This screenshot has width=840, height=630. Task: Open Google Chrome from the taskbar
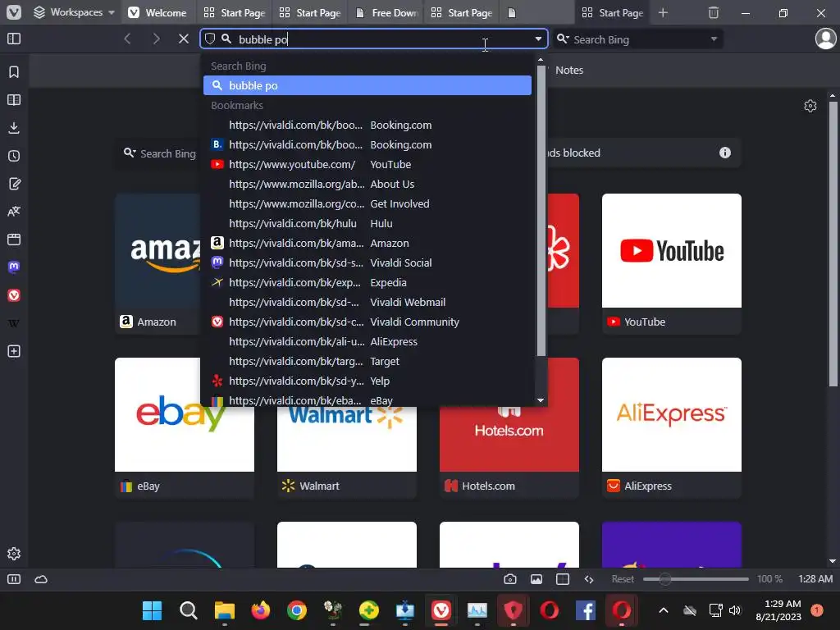pyautogui.click(x=297, y=610)
